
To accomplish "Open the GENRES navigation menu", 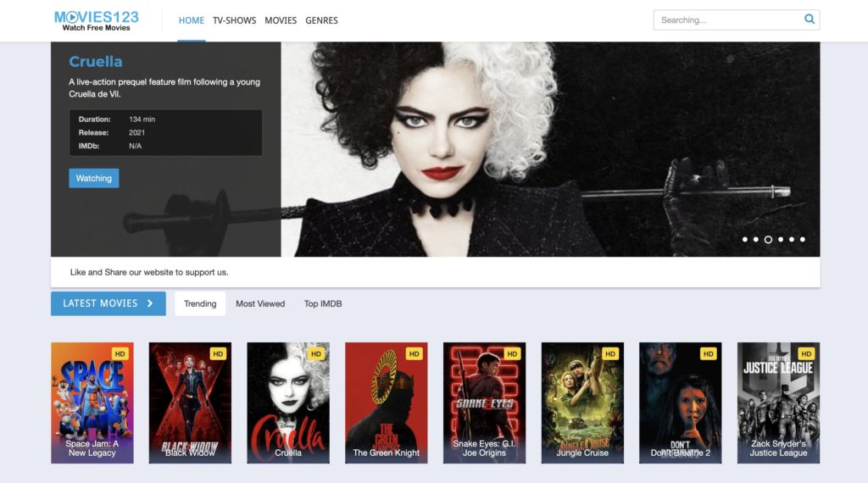I will pos(321,20).
